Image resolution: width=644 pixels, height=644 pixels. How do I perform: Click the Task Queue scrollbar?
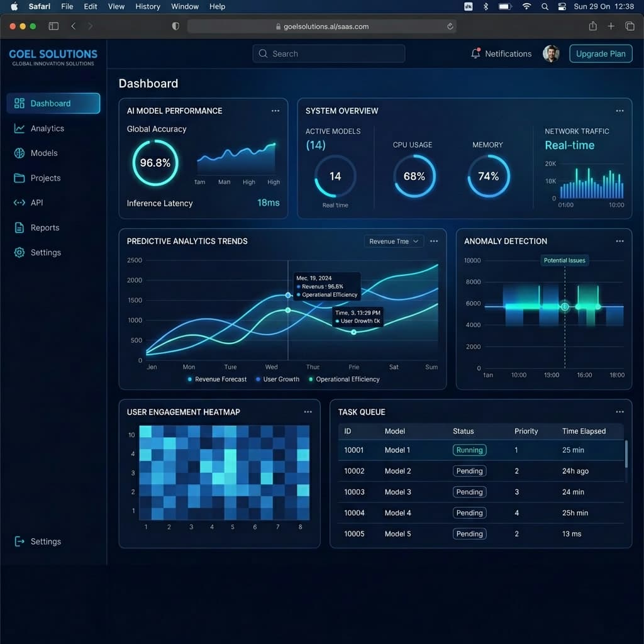coord(626,454)
